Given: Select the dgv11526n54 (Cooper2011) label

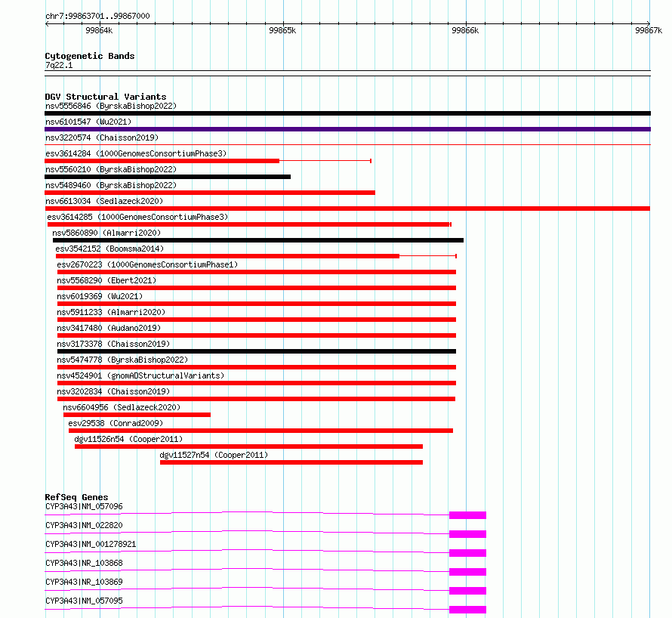Looking at the screenshot, I should point(128,439).
